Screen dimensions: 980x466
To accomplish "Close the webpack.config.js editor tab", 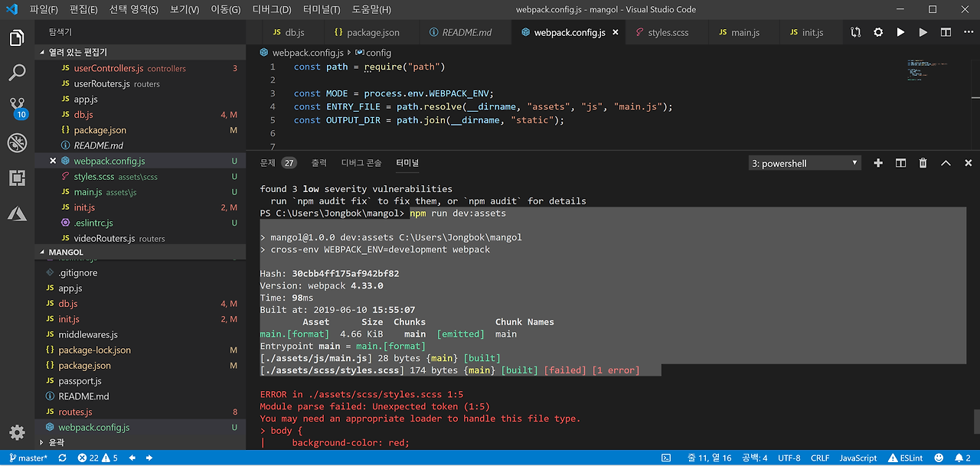I will tap(616, 33).
